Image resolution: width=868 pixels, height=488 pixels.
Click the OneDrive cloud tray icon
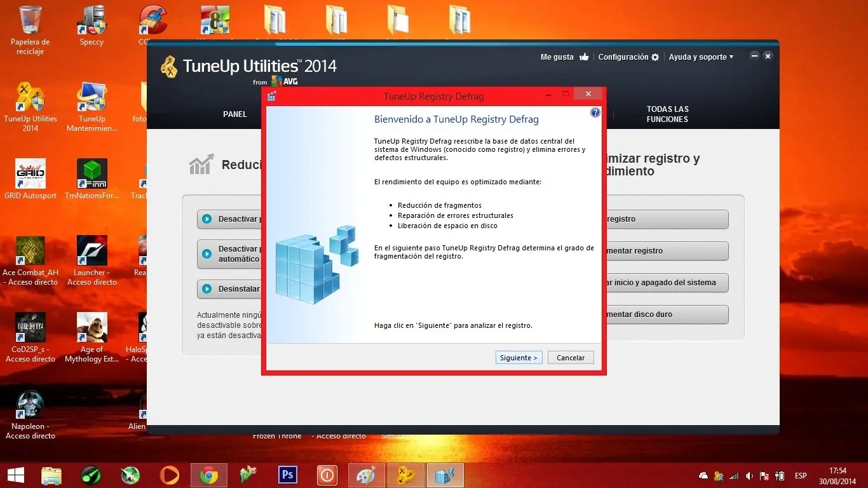point(703,476)
